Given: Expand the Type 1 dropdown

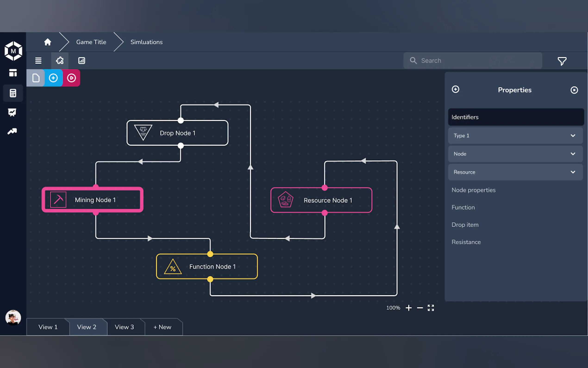Looking at the screenshot, I should tap(515, 136).
